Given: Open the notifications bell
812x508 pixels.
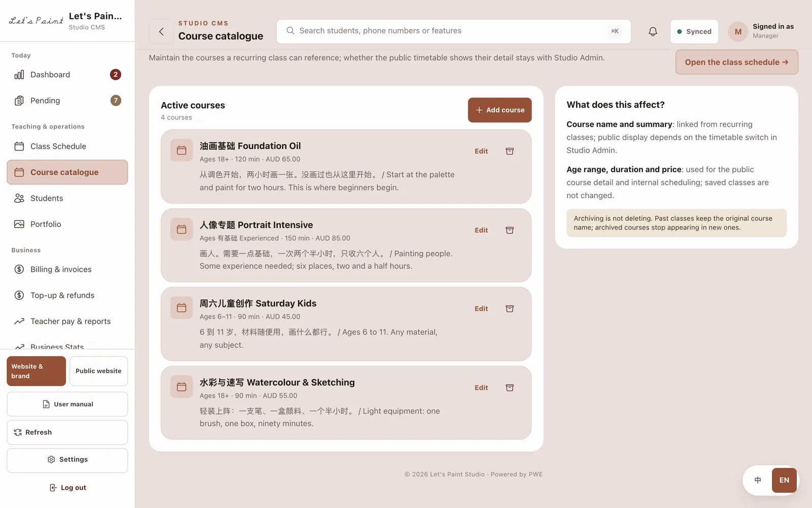Looking at the screenshot, I should (653, 31).
